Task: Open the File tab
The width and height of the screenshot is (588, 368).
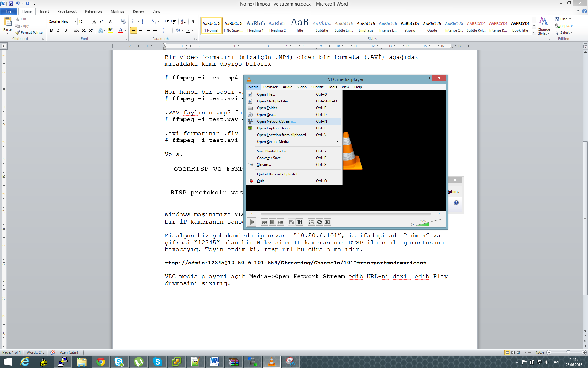Action: (9, 11)
